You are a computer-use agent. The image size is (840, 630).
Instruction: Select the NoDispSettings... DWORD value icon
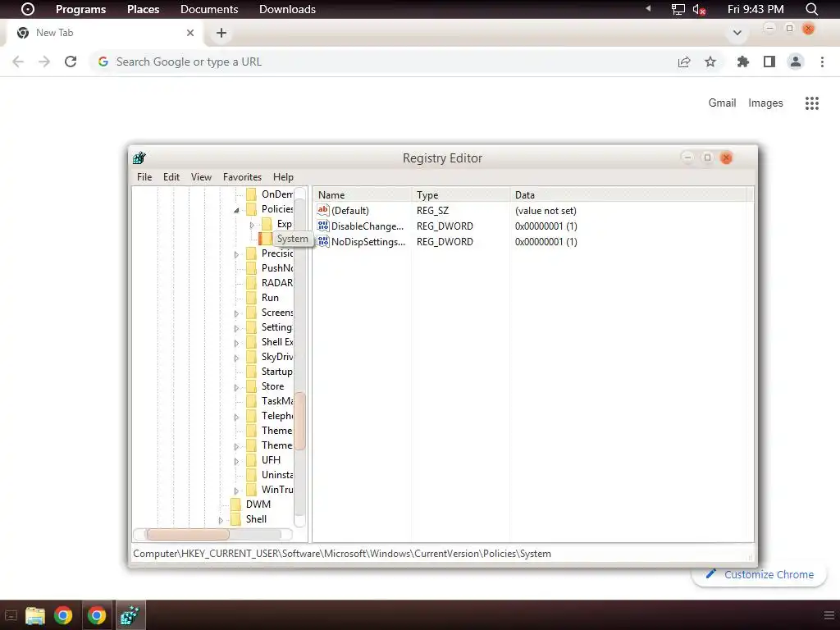click(323, 242)
